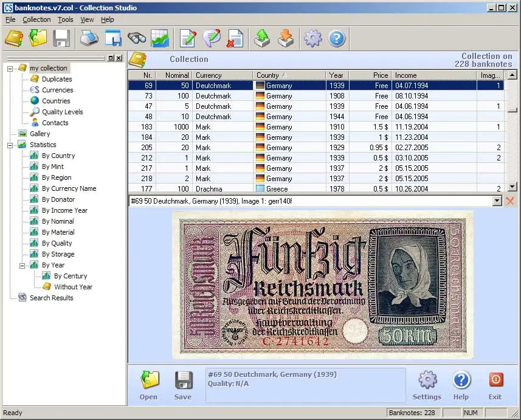Click the bottom Help button
The width and height of the screenshot is (521, 420).
click(x=461, y=385)
